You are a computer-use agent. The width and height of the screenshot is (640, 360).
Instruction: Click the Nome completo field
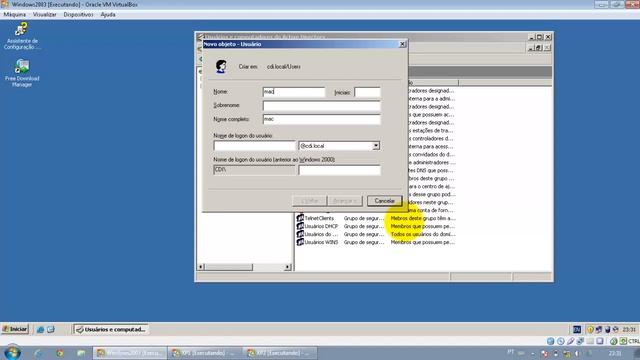click(322, 119)
